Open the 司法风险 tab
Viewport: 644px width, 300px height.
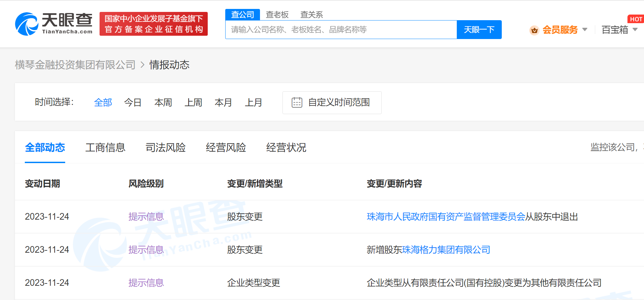click(x=166, y=148)
